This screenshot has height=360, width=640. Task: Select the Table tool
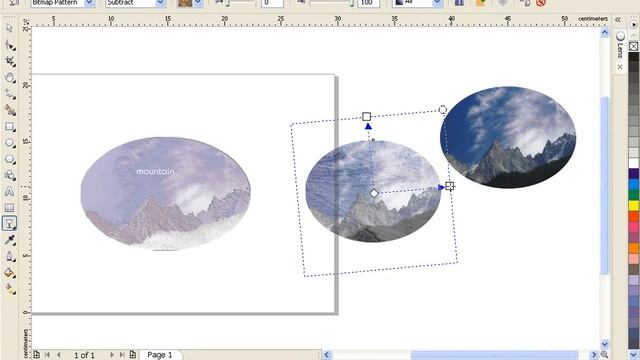(9, 208)
